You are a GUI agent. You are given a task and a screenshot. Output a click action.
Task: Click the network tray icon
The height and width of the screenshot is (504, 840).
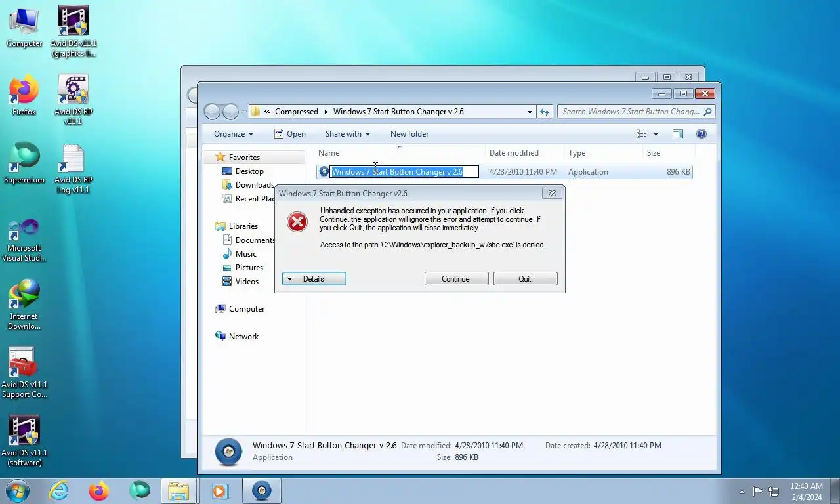[774, 491]
